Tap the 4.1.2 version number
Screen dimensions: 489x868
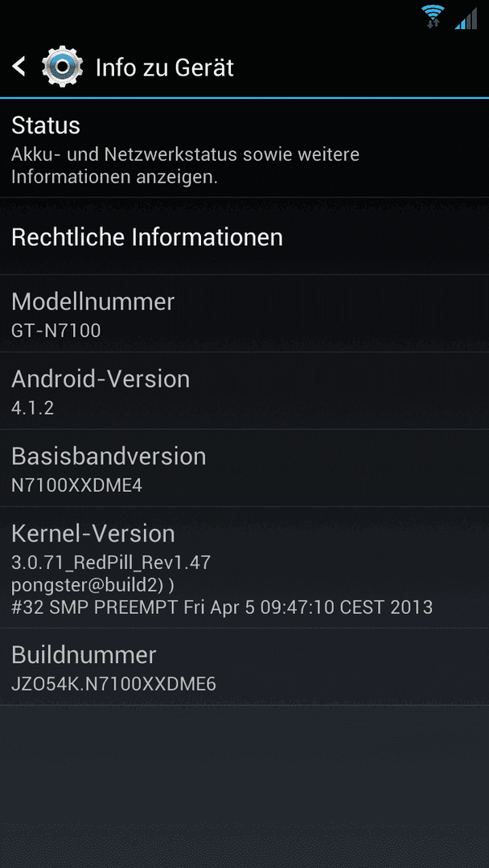pyautogui.click(x=33, y=408)
